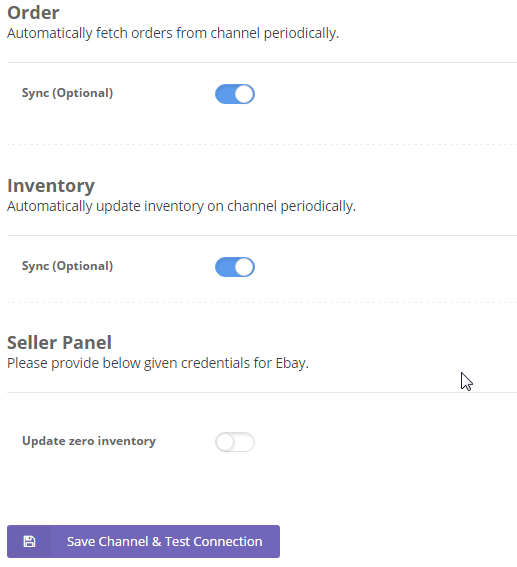The width and height of the screenshot is (517, 567).
Task: Click the Seller Panel heading
Action: (x=59, y=342)
